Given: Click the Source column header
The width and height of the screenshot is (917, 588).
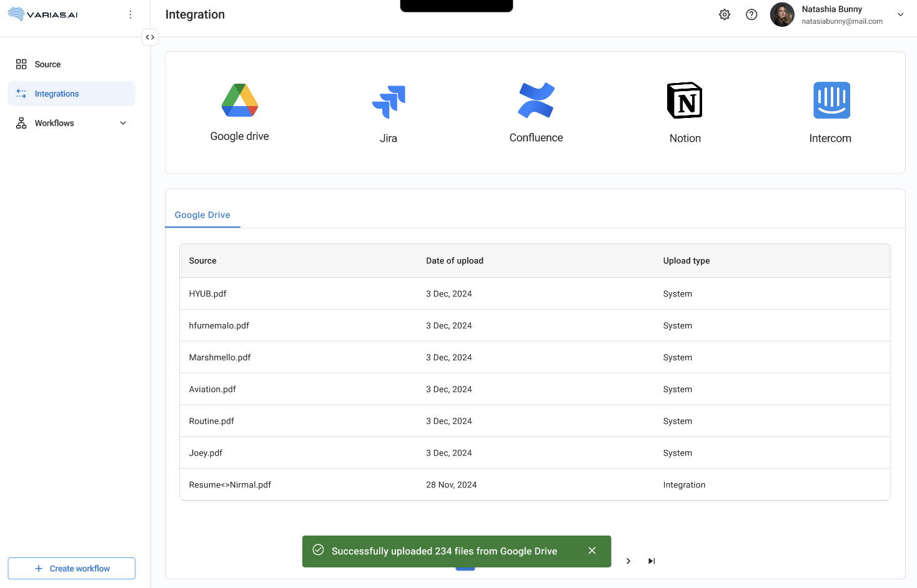Looking at the screenshot, I should click(x=202, y=261).
